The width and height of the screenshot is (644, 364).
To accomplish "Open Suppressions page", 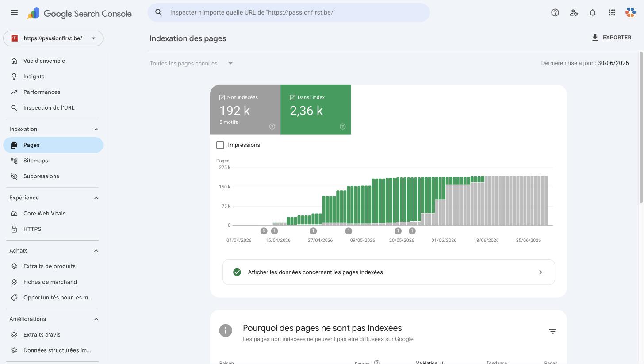I will (53, 176).
